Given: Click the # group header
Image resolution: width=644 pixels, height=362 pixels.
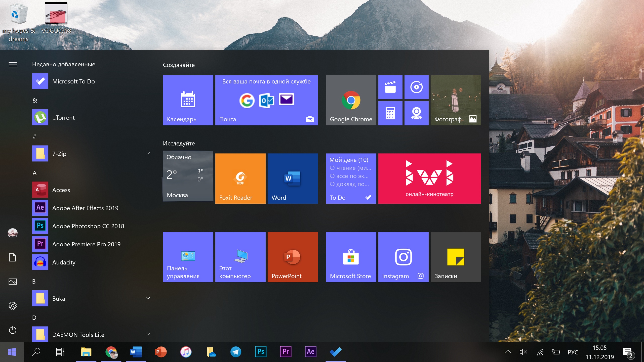Looking at the screenshot, I should pyautogui.click(x=34, y=137).
